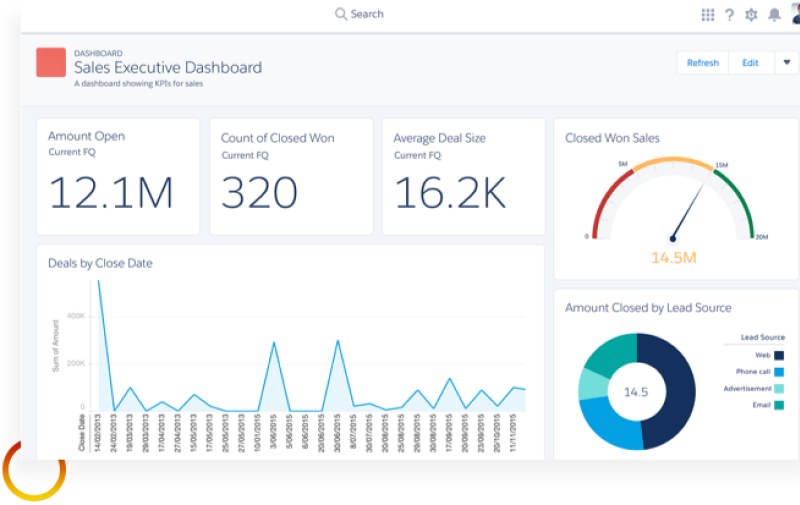Viewport: 800px width, 505px height.
Task: Select the Advertisement legend entry
Action: click(748, 388)
